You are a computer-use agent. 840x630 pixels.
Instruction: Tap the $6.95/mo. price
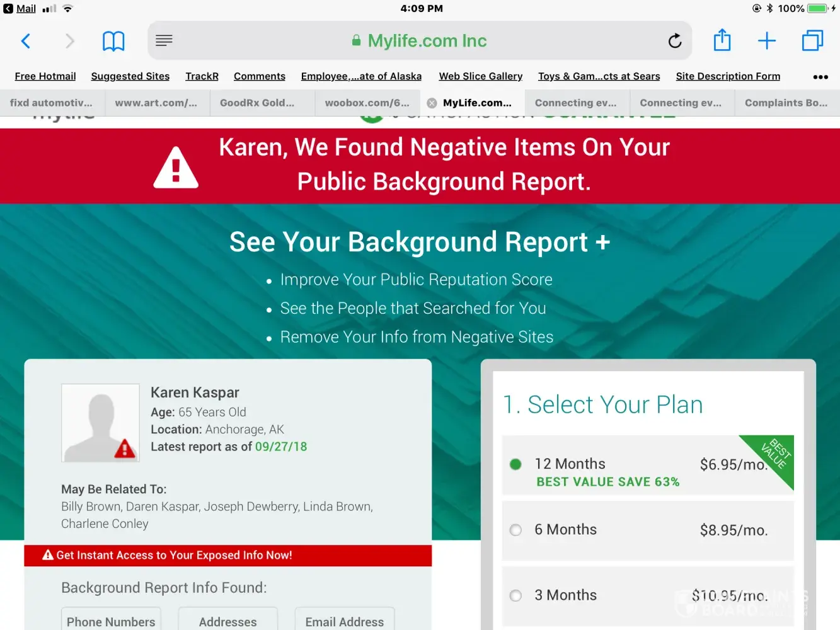(734, 465)
